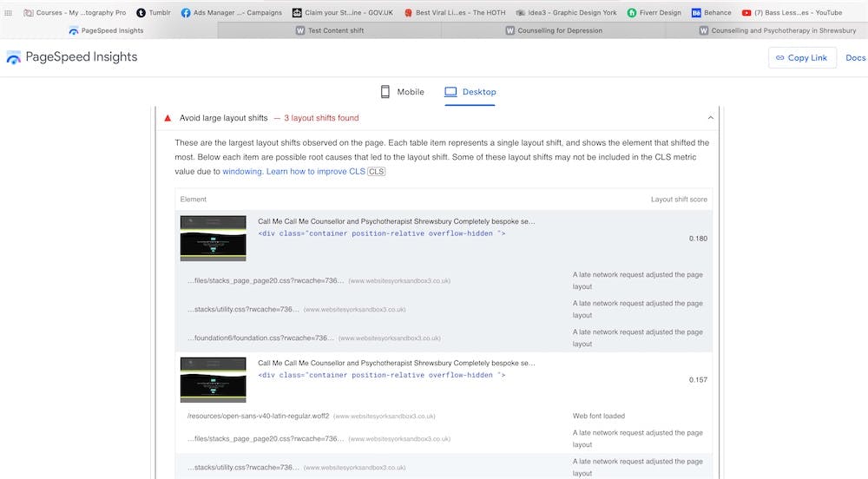Open the Docs link

(855, 57)
